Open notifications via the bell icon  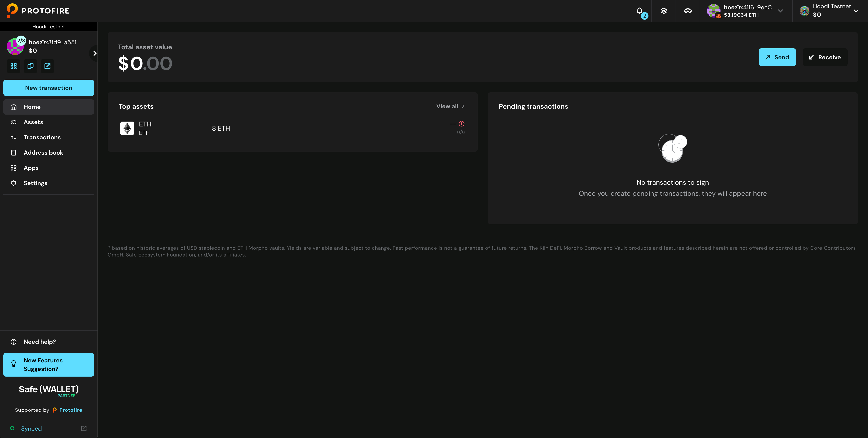coord(640,11)
